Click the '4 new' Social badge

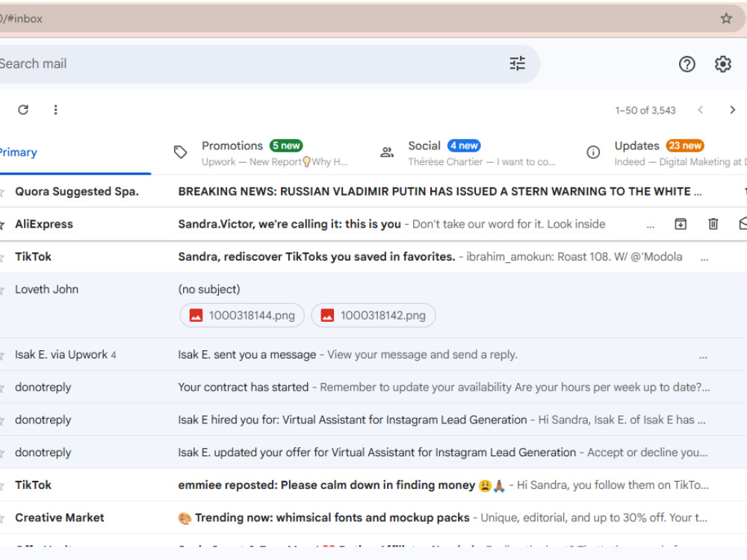click(464, 146)
